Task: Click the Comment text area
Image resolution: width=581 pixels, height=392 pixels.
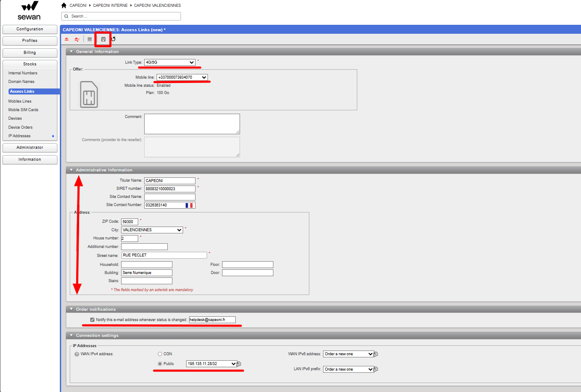Action: tap(192, 124)
